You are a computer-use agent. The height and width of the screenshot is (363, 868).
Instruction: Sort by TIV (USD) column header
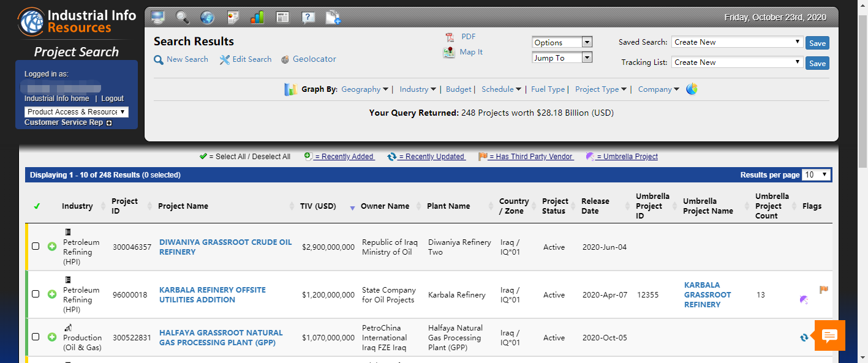(318, 206)
